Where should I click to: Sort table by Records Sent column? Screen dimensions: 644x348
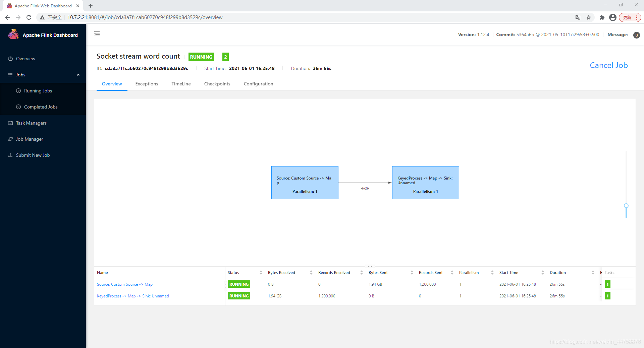click(x=452, y=273)
